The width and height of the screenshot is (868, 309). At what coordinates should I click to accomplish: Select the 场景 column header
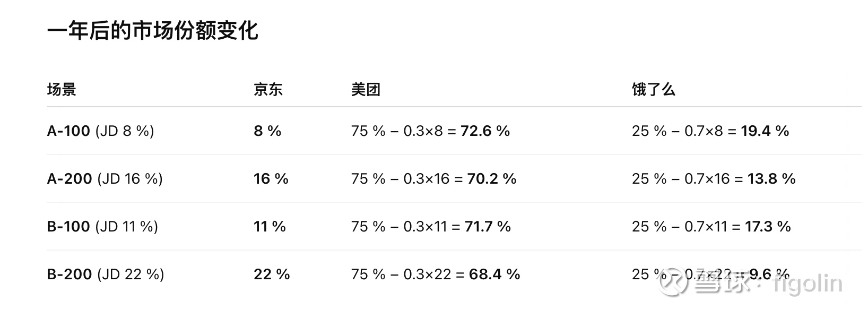click(62, 89)
